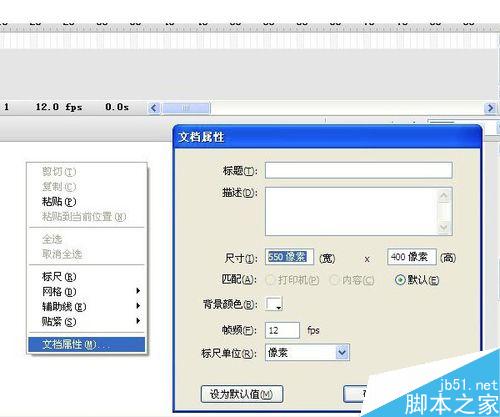Click the 文档属性 dialog title bar
The width and height of the screenshot is (500, 417).
(x=328, y=137)
